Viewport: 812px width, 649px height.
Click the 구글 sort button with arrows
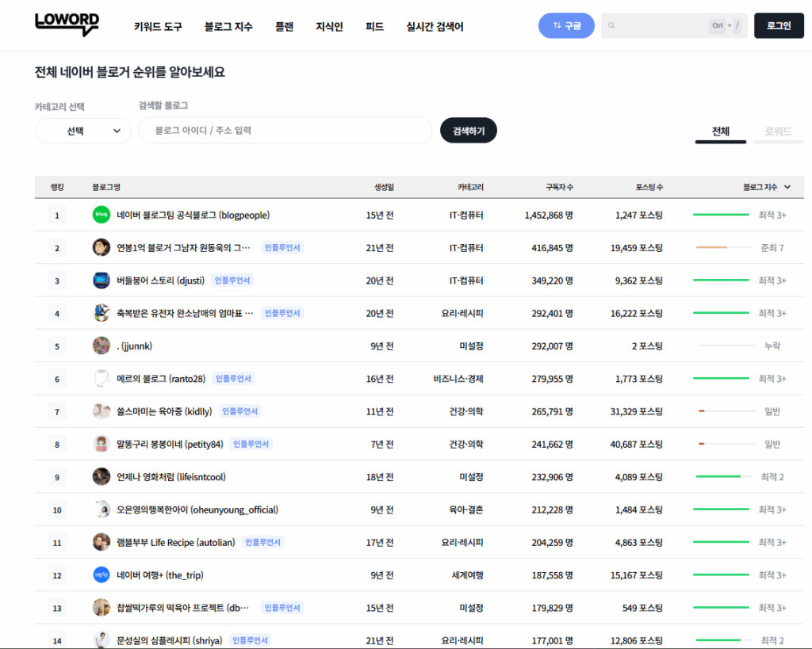[565, 25]
